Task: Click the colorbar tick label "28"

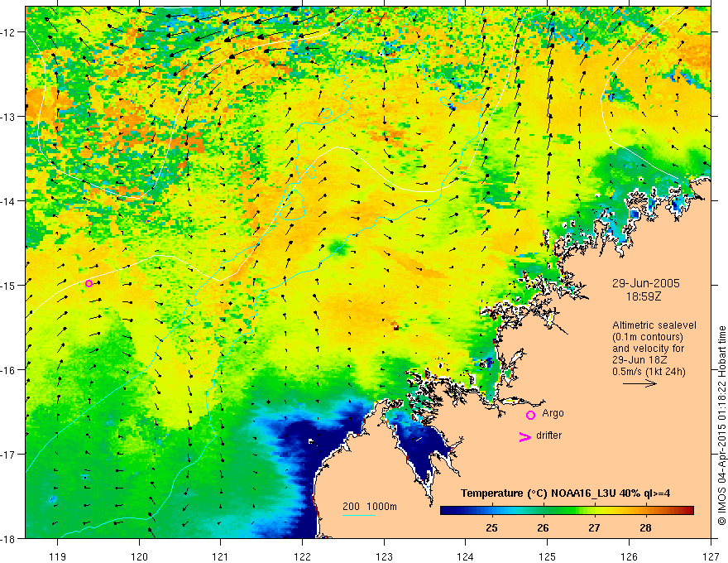Action: point(645,527)
